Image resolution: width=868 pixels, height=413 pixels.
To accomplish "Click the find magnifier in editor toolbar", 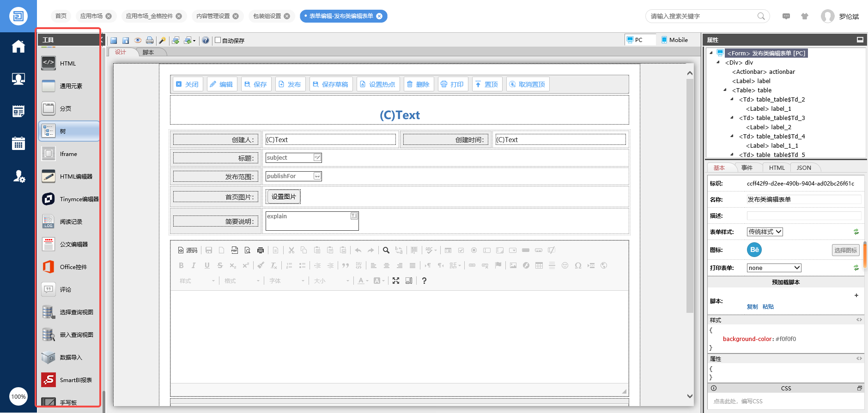I will tap(386, 250).
